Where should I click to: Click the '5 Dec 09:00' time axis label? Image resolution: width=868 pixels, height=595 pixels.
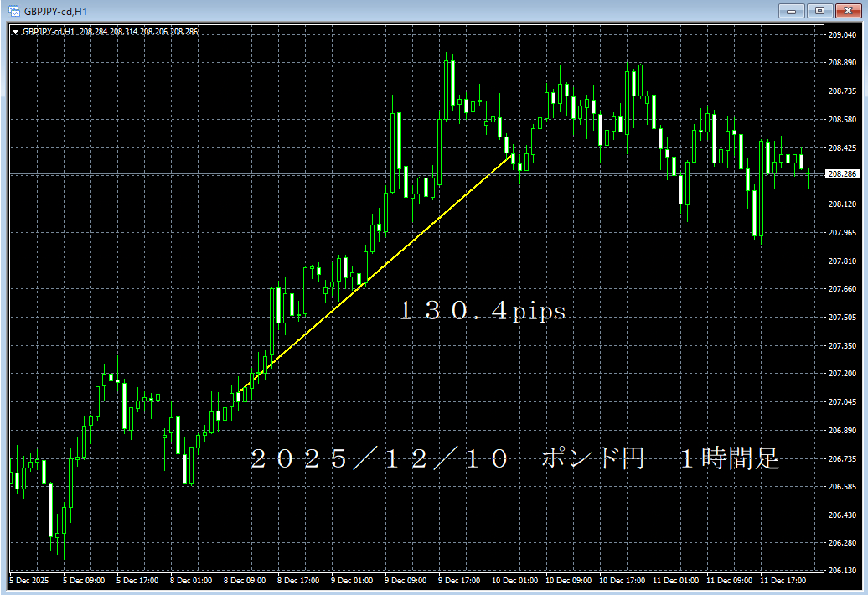pyautogui.click(x=84, y=581)
